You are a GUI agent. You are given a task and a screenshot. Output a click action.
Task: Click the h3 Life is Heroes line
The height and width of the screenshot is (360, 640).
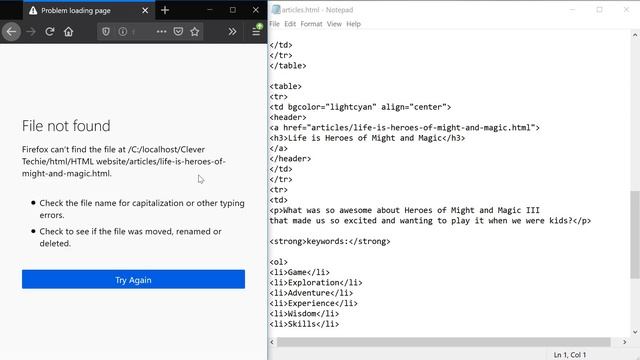[x=367, y=138]
